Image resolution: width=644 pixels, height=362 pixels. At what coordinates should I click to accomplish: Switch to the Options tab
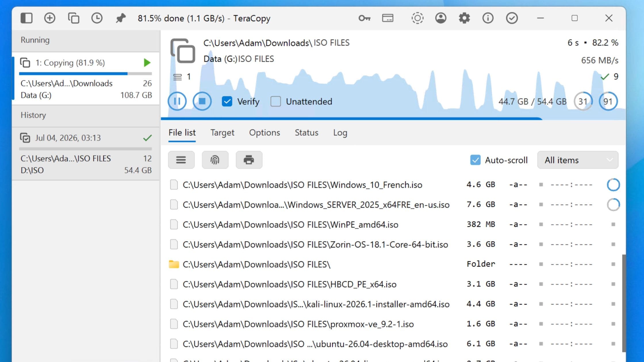click(x=264, y=133)
